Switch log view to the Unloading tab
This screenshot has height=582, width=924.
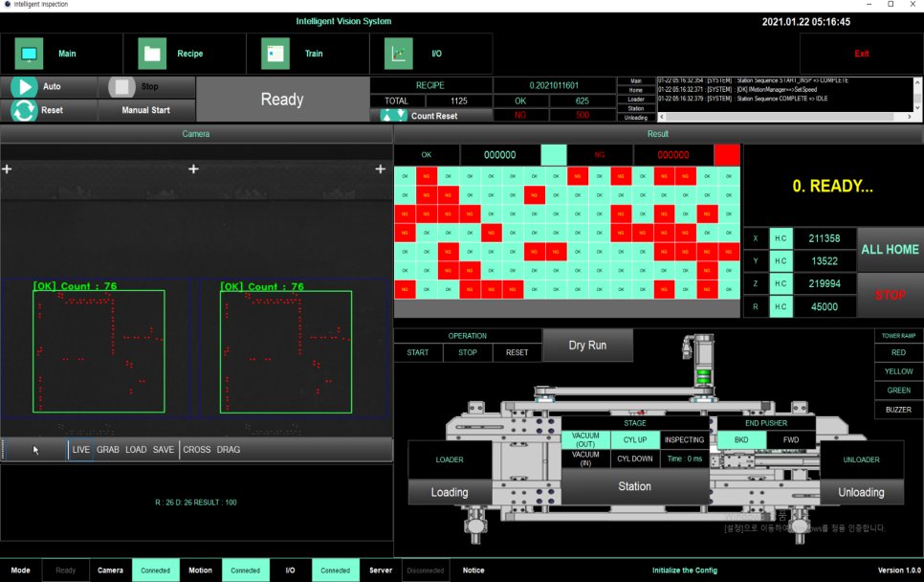click(x=636, y=118)
